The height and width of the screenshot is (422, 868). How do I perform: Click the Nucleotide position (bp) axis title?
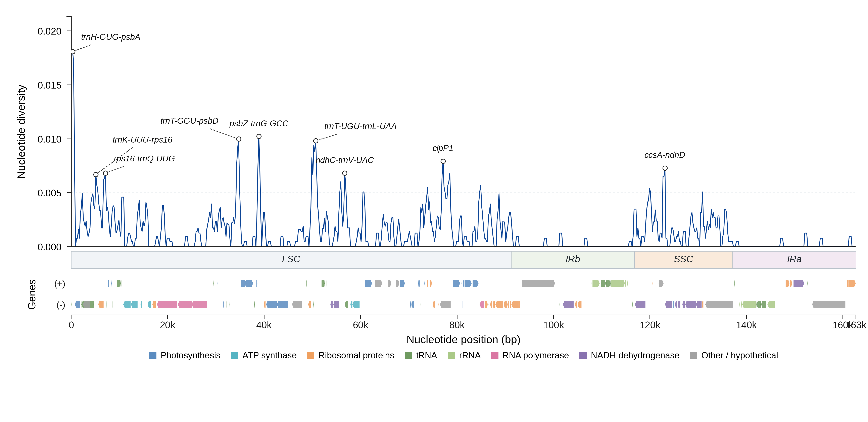463,339
